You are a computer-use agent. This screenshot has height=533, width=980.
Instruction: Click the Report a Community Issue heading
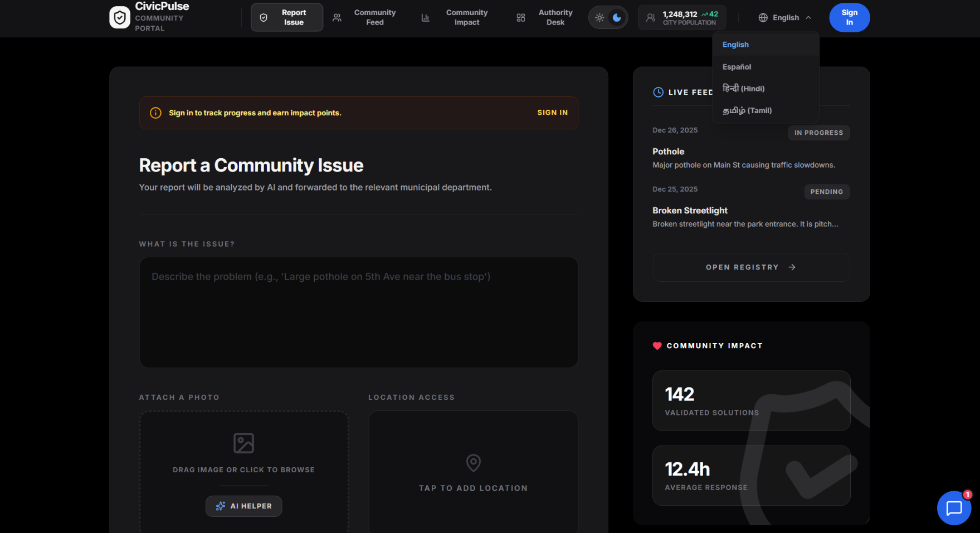coord(251,165)
